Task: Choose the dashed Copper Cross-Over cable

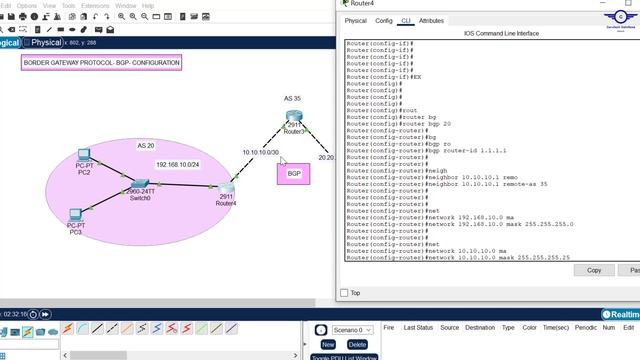Action: (112, 329)
